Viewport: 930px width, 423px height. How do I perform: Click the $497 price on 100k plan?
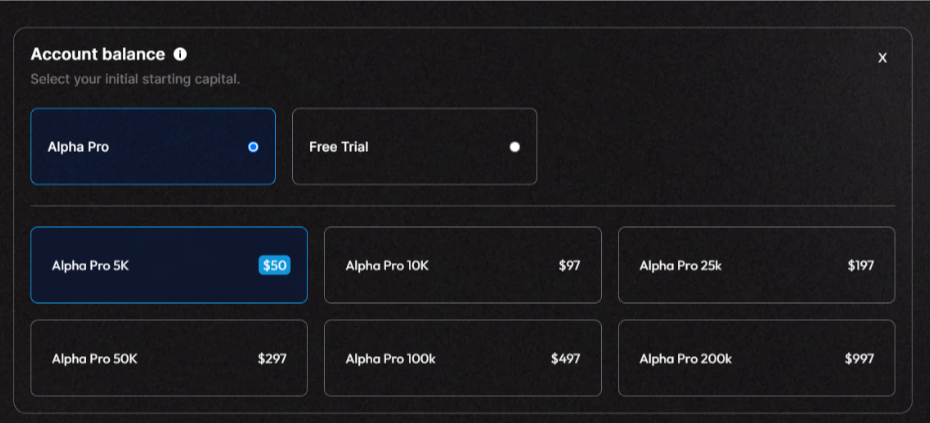coord(565,359)
